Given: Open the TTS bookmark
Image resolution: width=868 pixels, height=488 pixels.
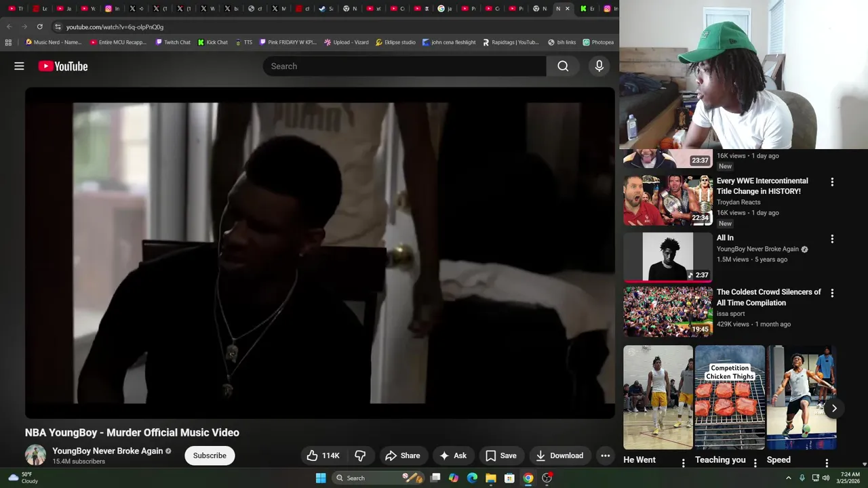Looking at the screenshot, I should coord(243,42).
